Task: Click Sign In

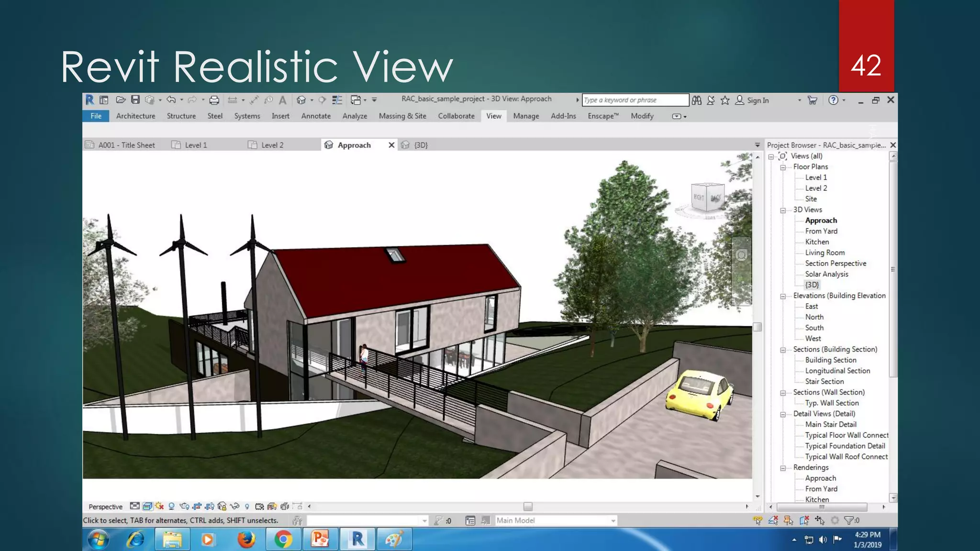Action: pos(758,100)
